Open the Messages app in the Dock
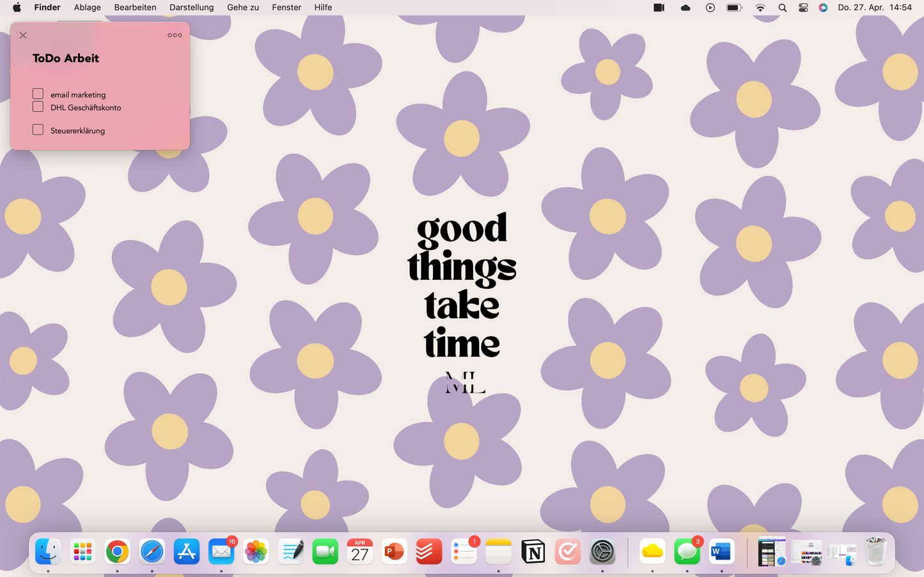Screen dimensions: 924x577 coord(687,551)
